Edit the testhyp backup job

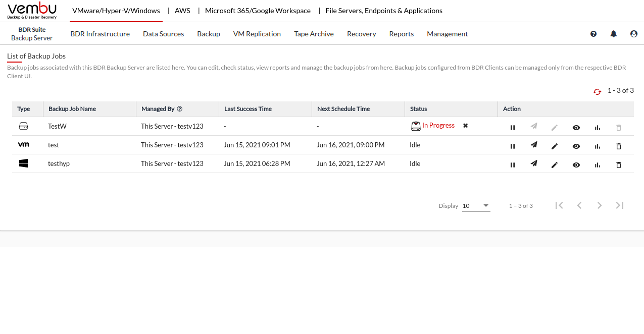coord(555,164)
